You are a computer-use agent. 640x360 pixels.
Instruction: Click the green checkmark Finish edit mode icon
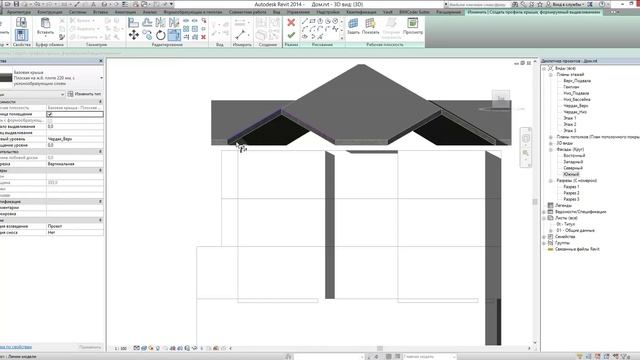point(291,36)
